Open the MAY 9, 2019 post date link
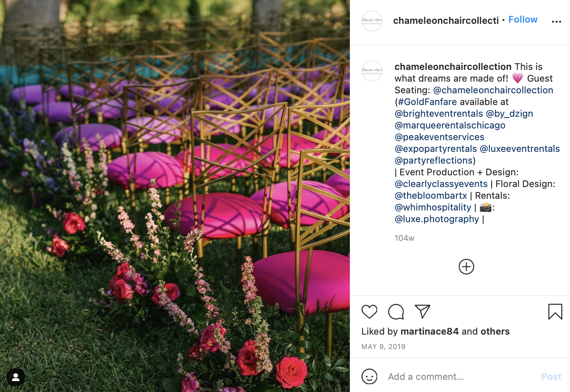 (x=383, y=347)
